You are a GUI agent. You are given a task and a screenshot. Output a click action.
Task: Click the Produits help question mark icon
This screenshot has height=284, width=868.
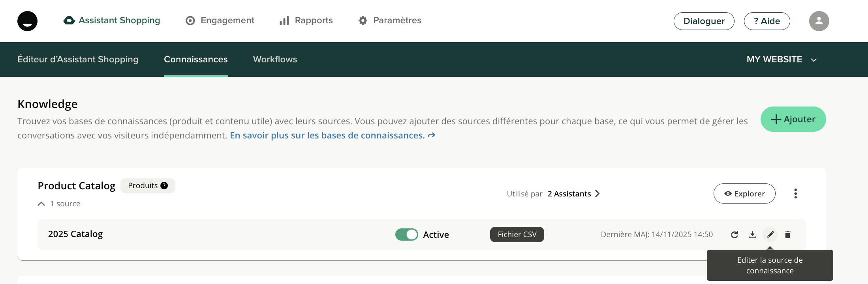[x=164, y=186]
